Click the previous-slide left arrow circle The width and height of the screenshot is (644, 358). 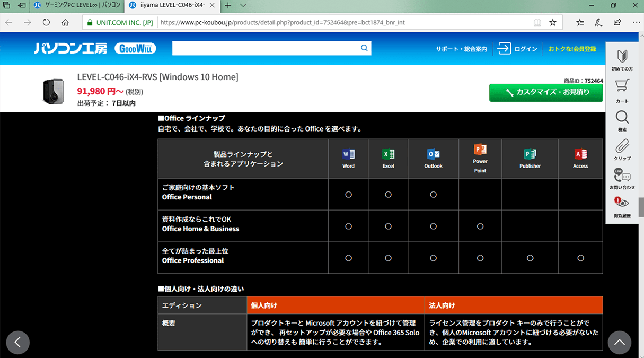(17, 342)
